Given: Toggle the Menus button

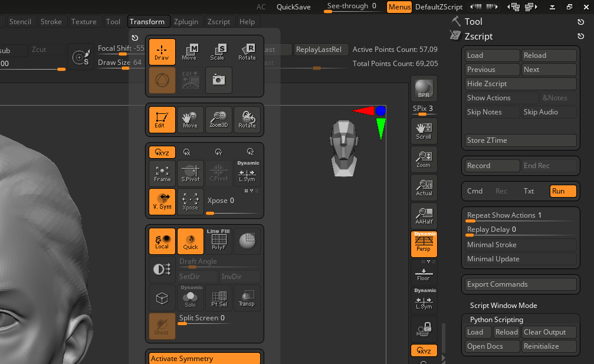Looking at the screenshot, I should pos(399,7).
